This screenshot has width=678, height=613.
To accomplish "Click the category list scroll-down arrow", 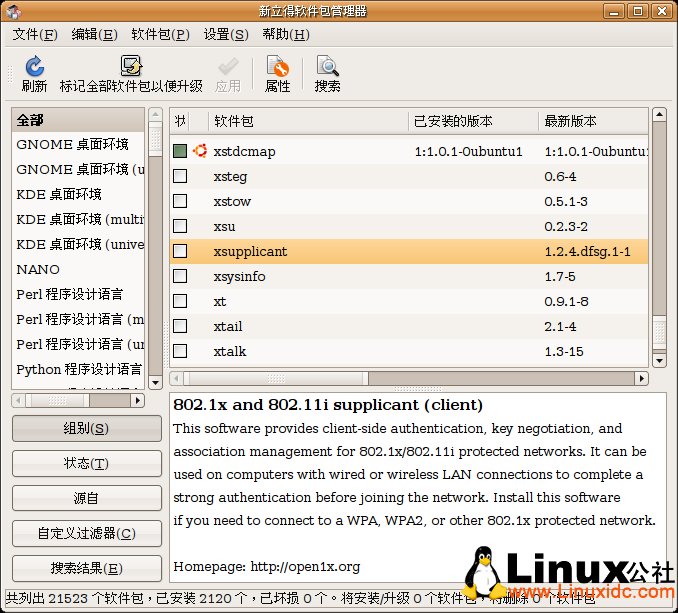I will pyautogui.click(x=155, y=382).
